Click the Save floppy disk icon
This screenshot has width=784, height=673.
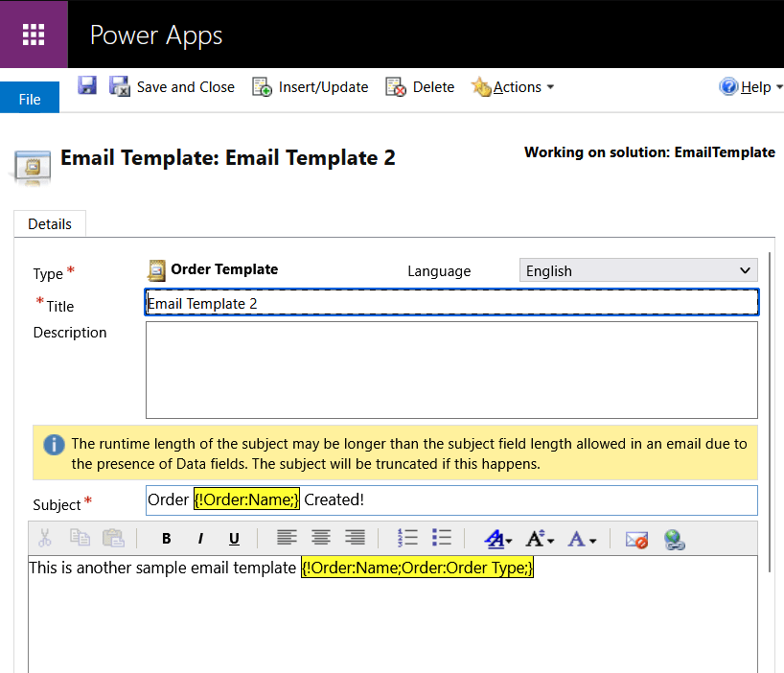click(x=87, y=85)
